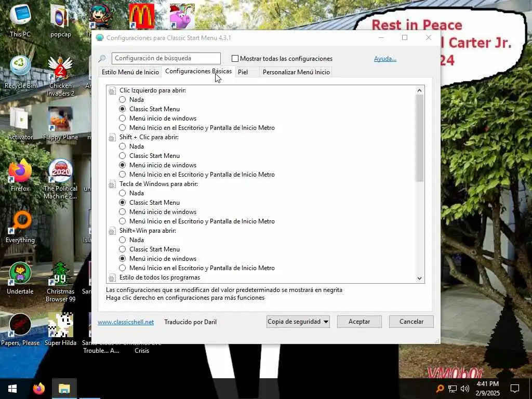Screen dimensions: 532x399
Task: Select Nada under Shift+Win para abrir
Action: (123, 240)
